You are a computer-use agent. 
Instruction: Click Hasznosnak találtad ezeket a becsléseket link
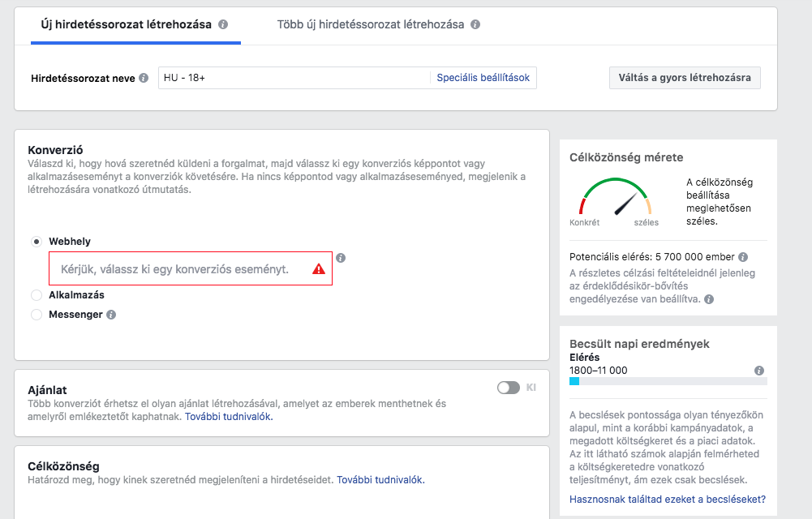[x=667, y=500]
